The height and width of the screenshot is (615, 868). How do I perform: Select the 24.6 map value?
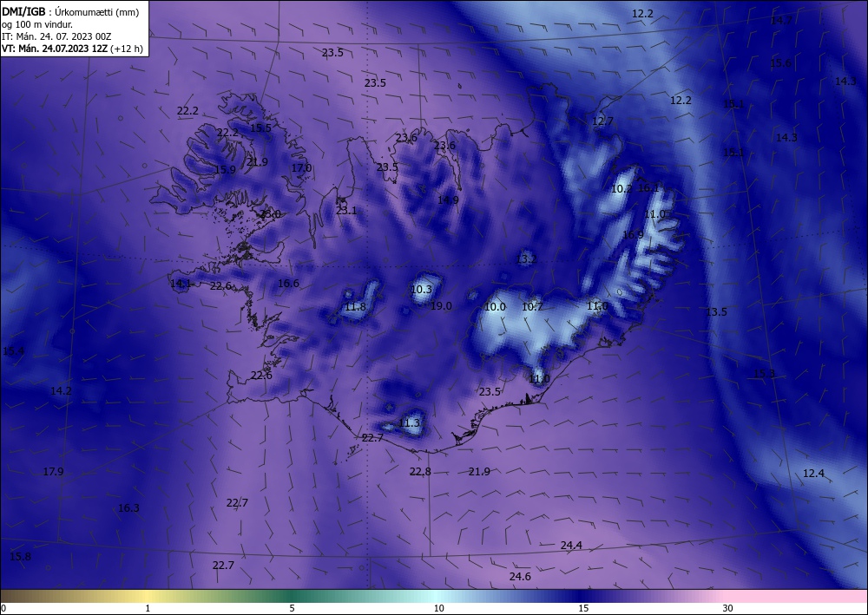(520, 577)
